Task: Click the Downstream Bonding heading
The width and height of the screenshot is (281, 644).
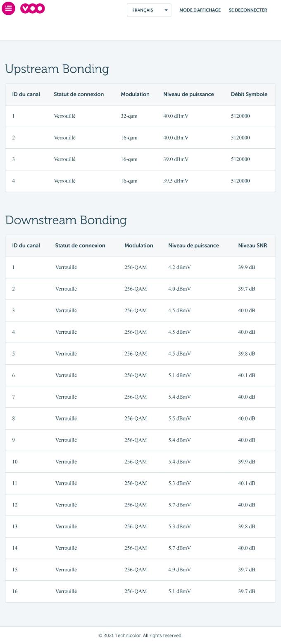Action: pos(66,220)
